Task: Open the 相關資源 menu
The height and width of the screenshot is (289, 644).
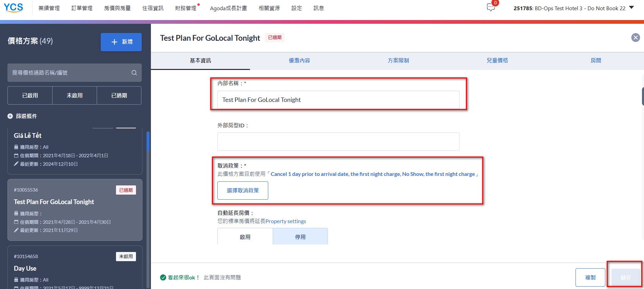Action: [269, 8]
